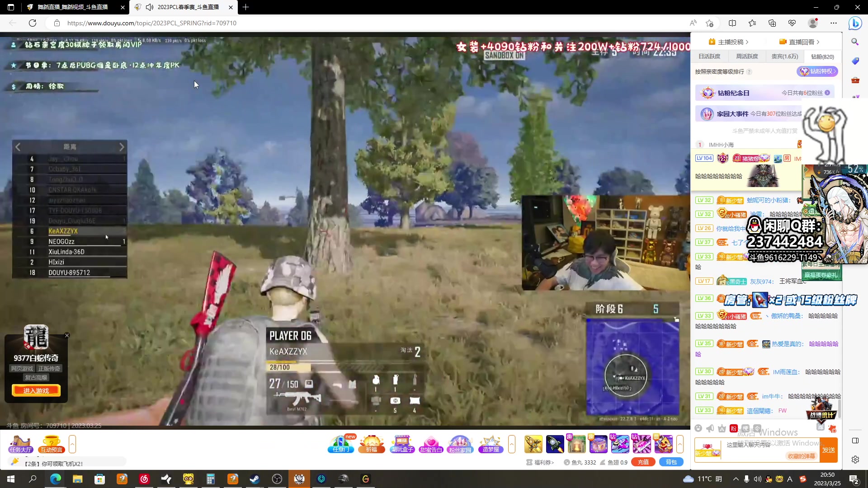Open Edge sidebar settings gear

click(855, 460)
